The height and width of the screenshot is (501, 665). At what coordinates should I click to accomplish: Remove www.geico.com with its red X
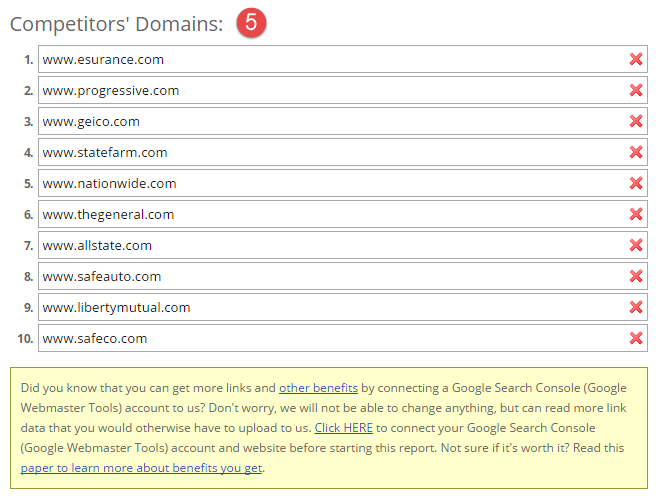coord(635,121)
